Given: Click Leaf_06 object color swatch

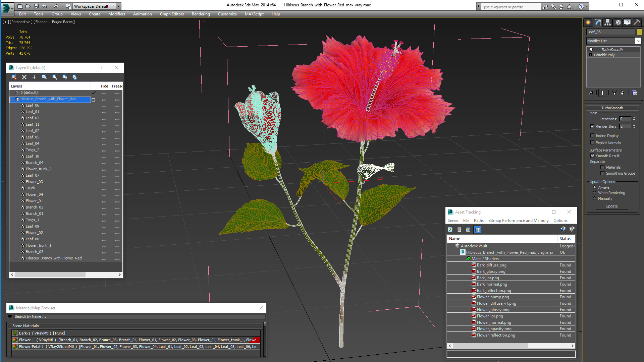Looking at the screenshot, I should pyautogui.click(x=639, y=32).
